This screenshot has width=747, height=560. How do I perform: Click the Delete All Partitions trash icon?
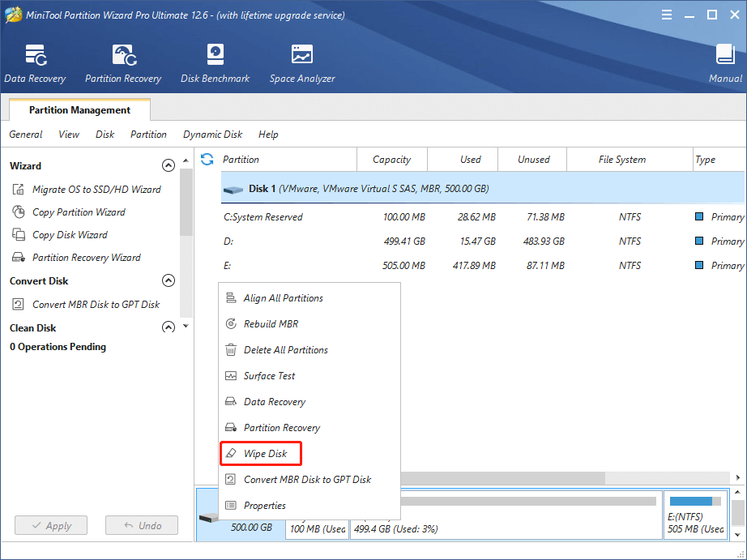(x=231, y=349)
